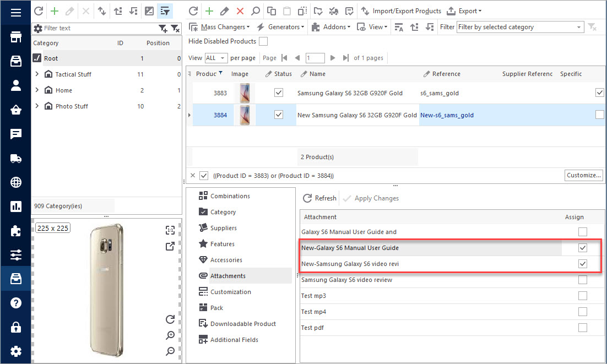Open the Filter by selected category combo box
This screenshot has height=364, width=607.
click(521, 27)
